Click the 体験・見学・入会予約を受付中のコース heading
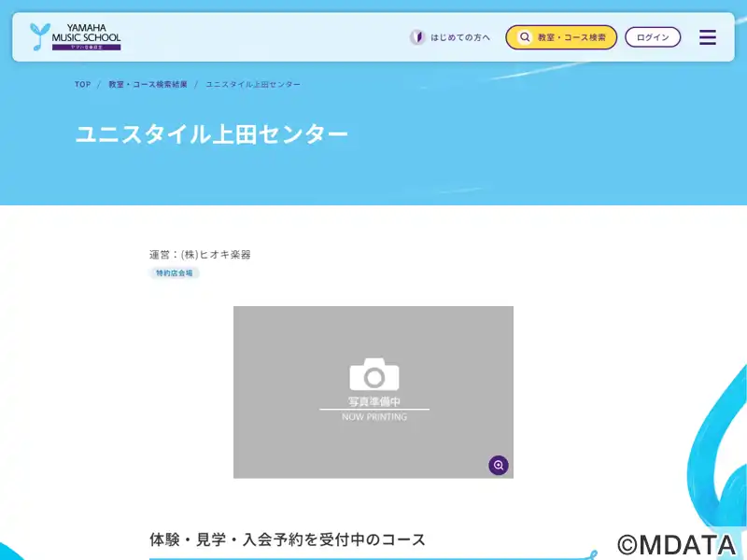The height and width of the screenshot is (560, 747). click(288, 539)
